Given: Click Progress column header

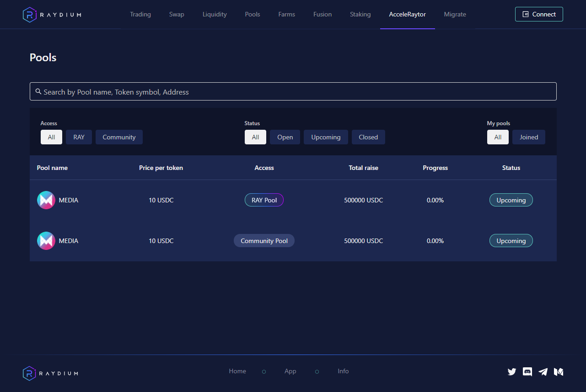Looking at the screenshot, I should 435,168.
